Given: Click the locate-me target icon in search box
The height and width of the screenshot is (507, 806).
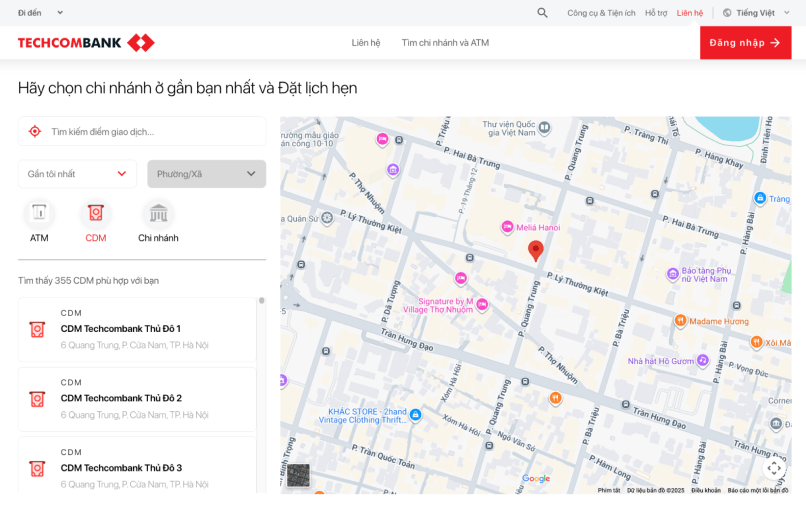Looking at the screenshot, I should click(35, 132).
